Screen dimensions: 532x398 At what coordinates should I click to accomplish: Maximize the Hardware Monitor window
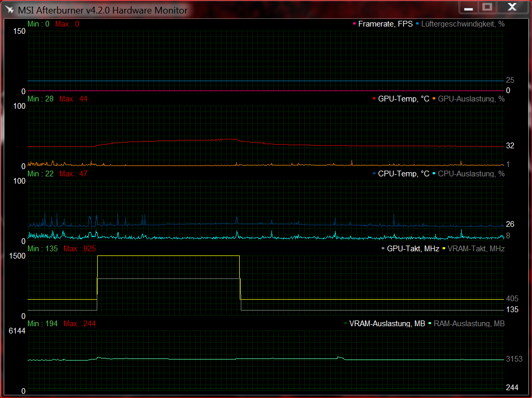[487, 7]
